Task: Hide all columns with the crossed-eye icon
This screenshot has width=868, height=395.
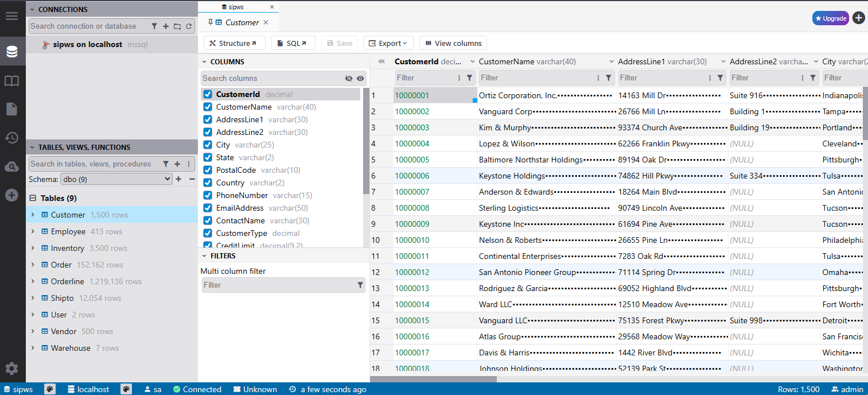Action: point(349,79)
